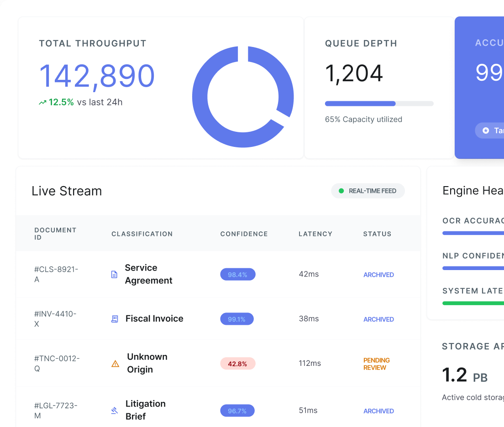Sort by the LATENCY column header
Image resolution: width=504 pixels, height=427 pixels.
click(x=315, y=234)
